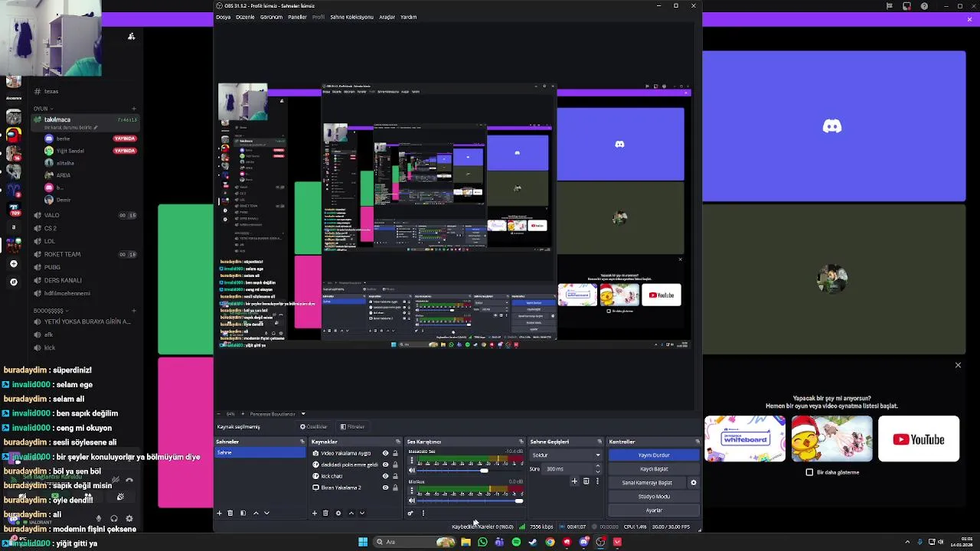Open advanced audio properties in Ses Karıştırıcı
The height and width of the screenshot is (551, 980).
[x=410, y=513]
